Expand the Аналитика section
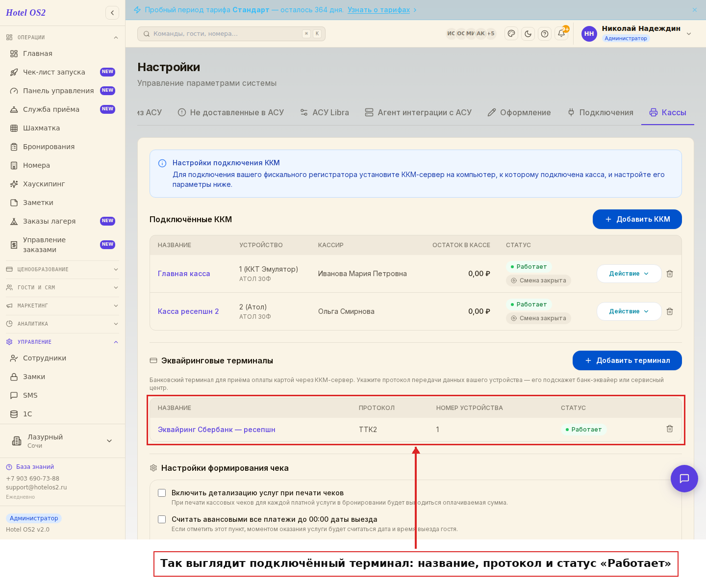 pyautogui.click(x=63, y=324)
